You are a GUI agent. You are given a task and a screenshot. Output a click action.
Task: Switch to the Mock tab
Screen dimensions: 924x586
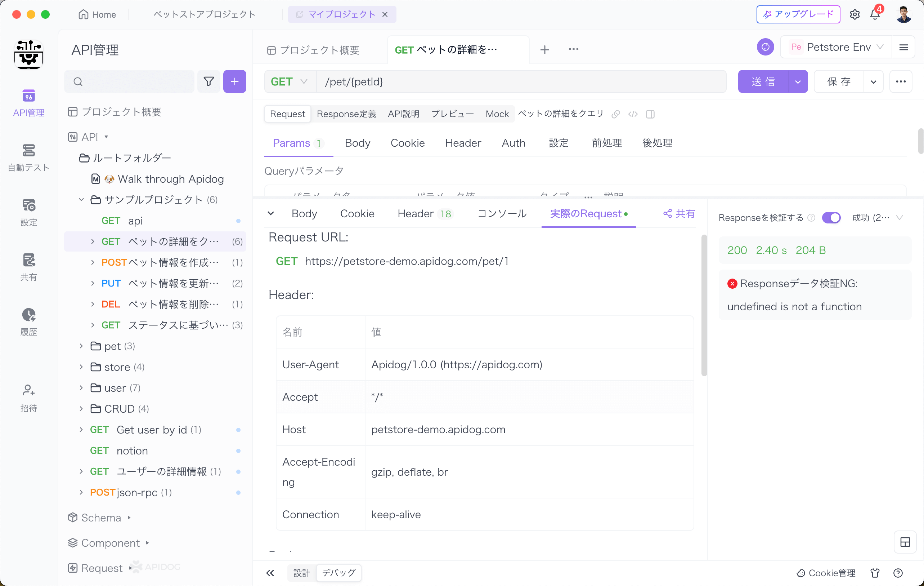click(x=497, y=114)
